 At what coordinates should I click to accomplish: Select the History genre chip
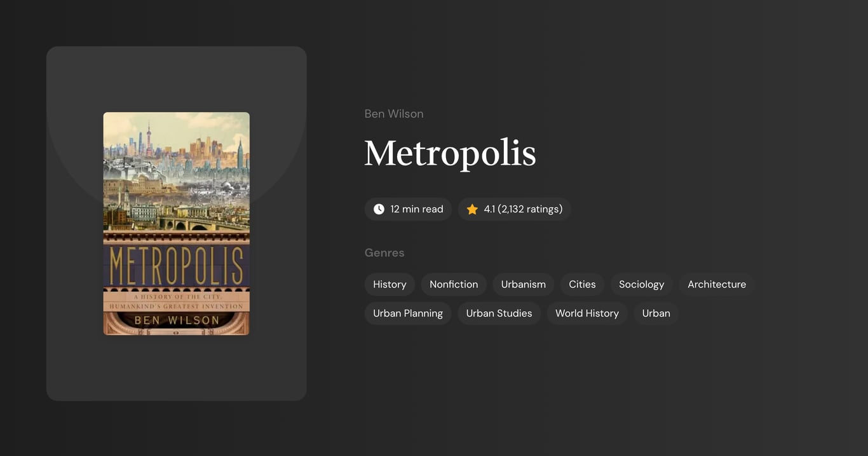[390, 284]
